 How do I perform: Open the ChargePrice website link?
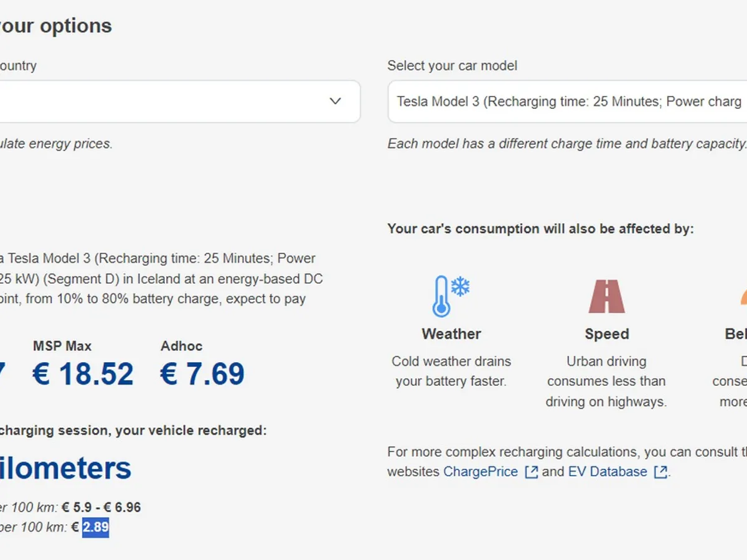(480, 472)
